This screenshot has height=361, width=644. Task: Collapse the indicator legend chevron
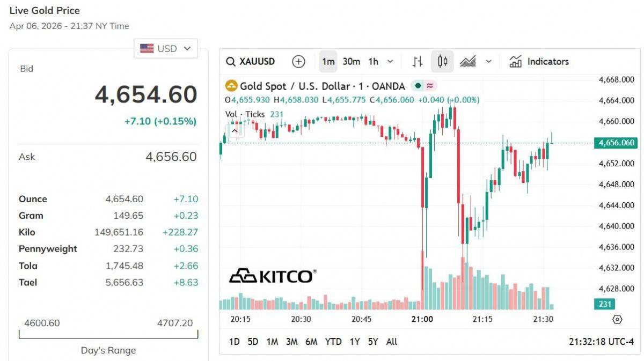click(235, 130)
